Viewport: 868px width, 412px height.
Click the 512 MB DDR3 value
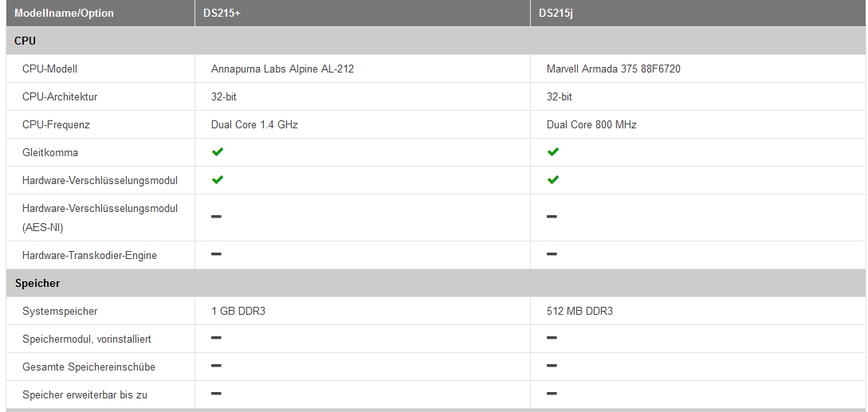tap(579, 311)
